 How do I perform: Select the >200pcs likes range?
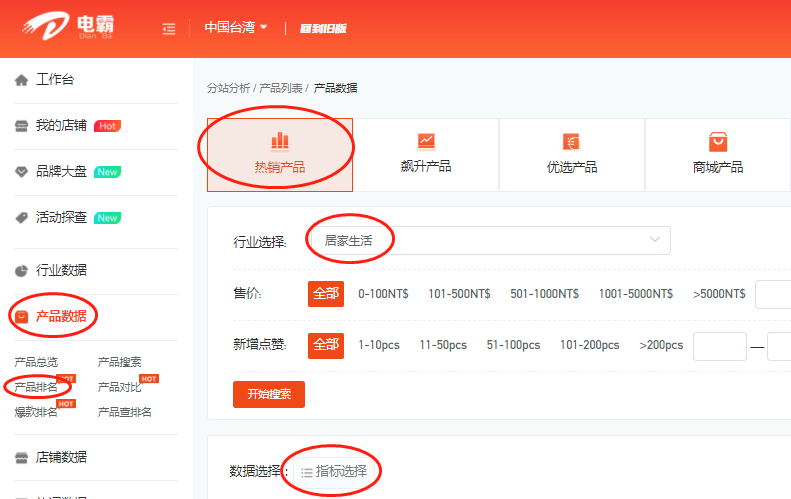pos(661,345)
